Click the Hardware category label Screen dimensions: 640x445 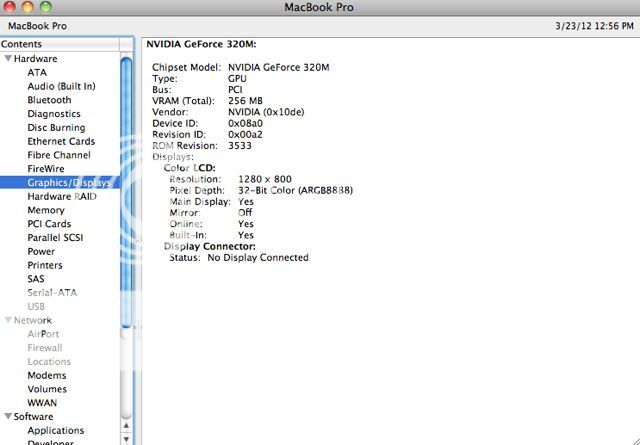click(x=36, y=59)
